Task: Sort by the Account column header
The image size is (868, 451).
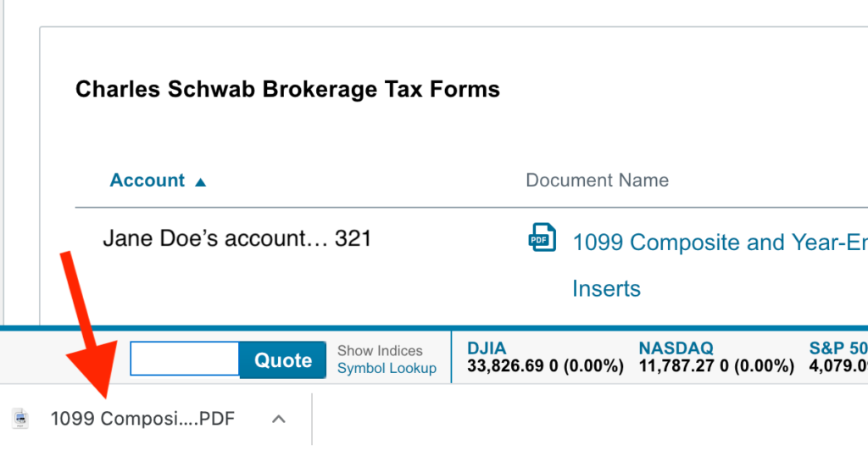Action: click(147, 181)
